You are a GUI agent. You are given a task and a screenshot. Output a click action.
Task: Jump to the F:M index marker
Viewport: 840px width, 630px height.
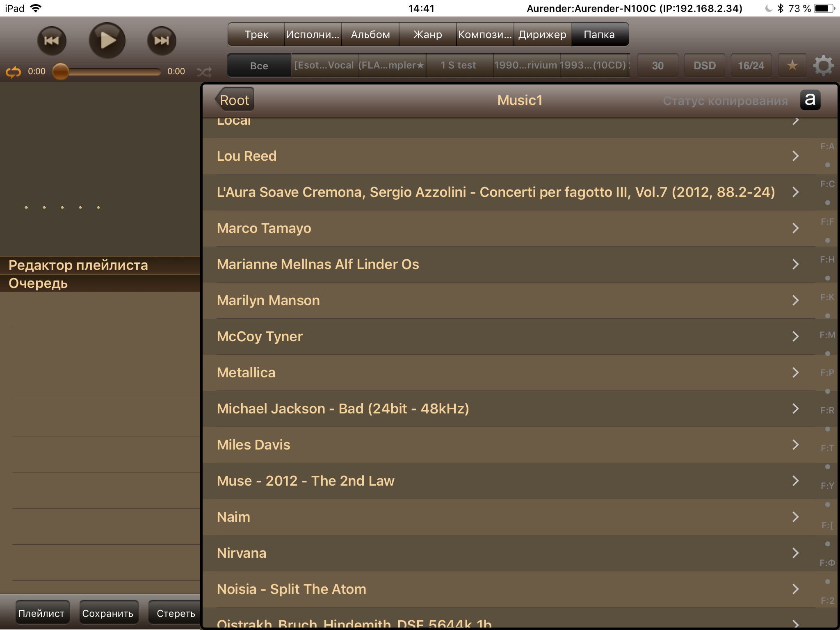coord(827,335)
